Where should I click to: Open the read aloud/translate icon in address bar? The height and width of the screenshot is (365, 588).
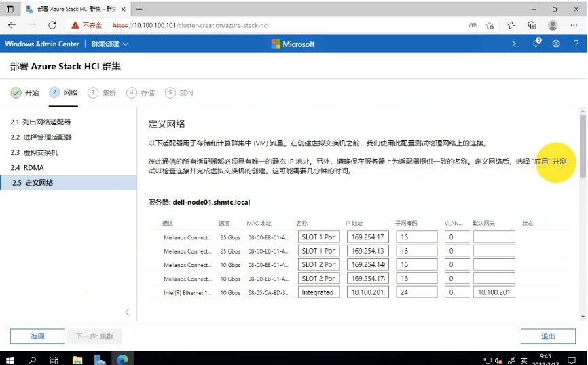click(x=473, y=25)
